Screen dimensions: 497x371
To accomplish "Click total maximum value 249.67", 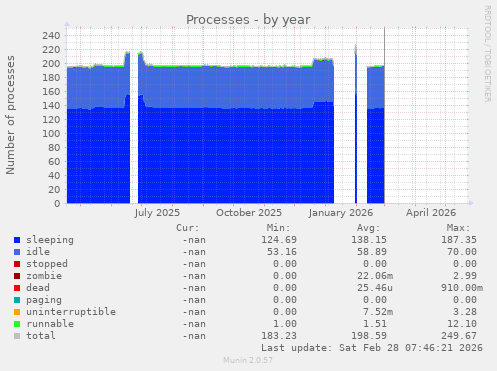I will (x=459, y=336).
